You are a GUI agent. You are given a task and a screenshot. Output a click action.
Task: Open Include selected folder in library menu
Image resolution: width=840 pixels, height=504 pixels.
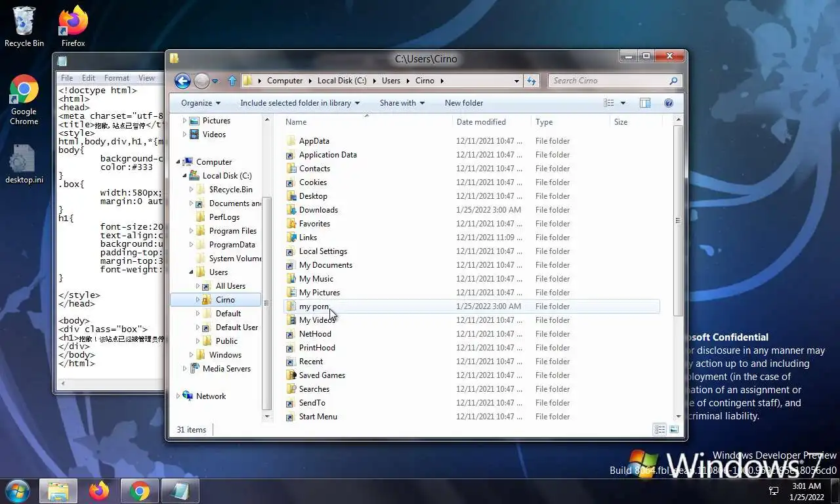point(300,103)
